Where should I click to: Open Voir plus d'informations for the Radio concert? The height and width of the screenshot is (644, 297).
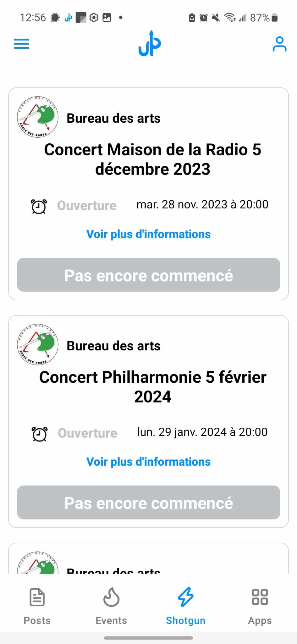[148, 234]
